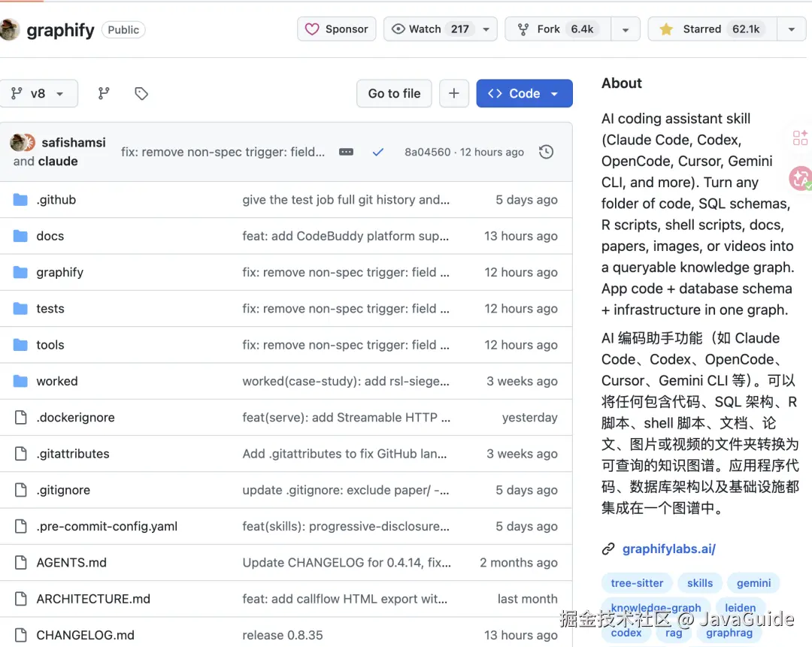
Task: Expand the Fork options dropdown arrow
Action: [x=626, y=29]
